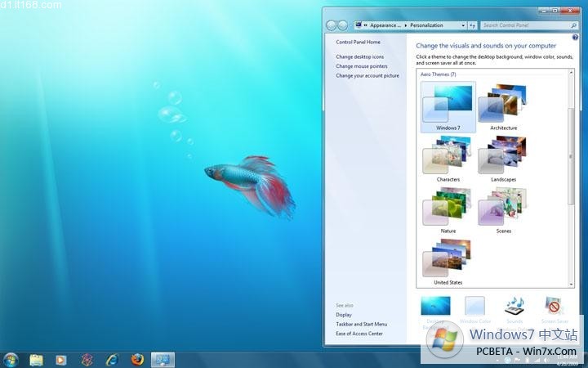Click the Forward navigation button
The height and width of the screenshot is (368, 588).
[342, 25]
